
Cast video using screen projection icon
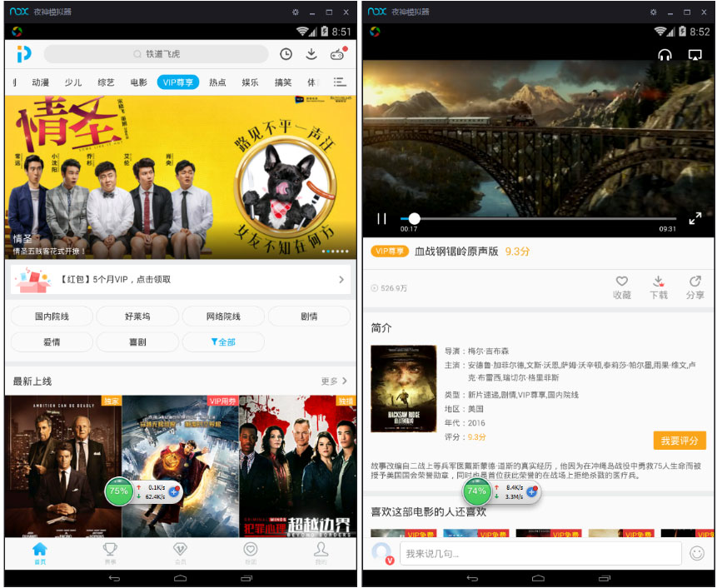tap(695, 55)
